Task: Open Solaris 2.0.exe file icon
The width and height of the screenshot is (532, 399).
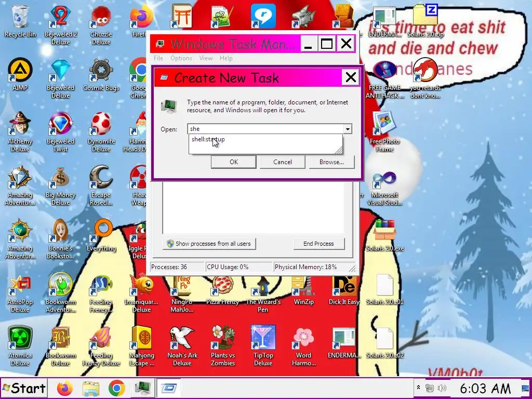Action: click(x=384, y=235)
